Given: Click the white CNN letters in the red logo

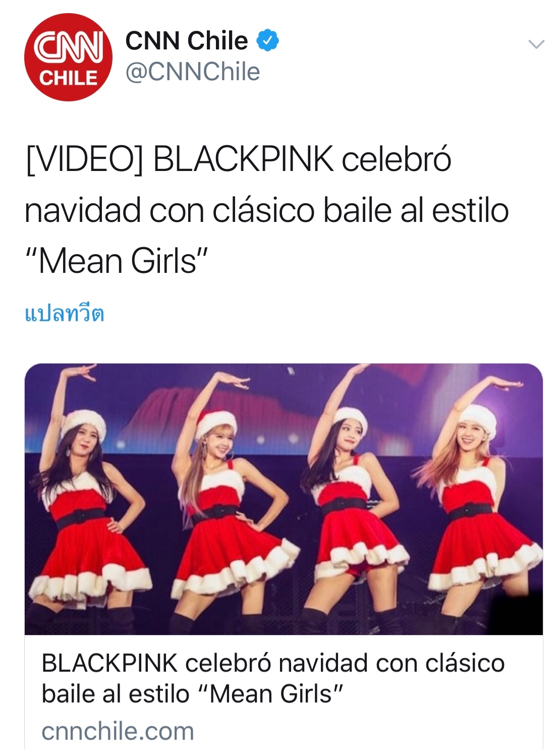Looking at the screenshot, I should (69, 47).
